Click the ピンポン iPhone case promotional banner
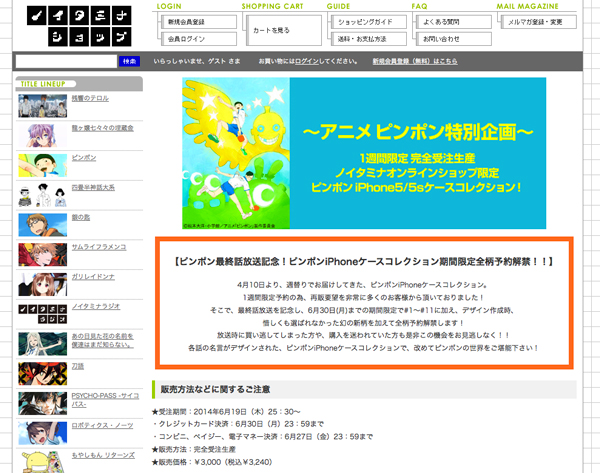The image size is (600, 473). (364, 156)
